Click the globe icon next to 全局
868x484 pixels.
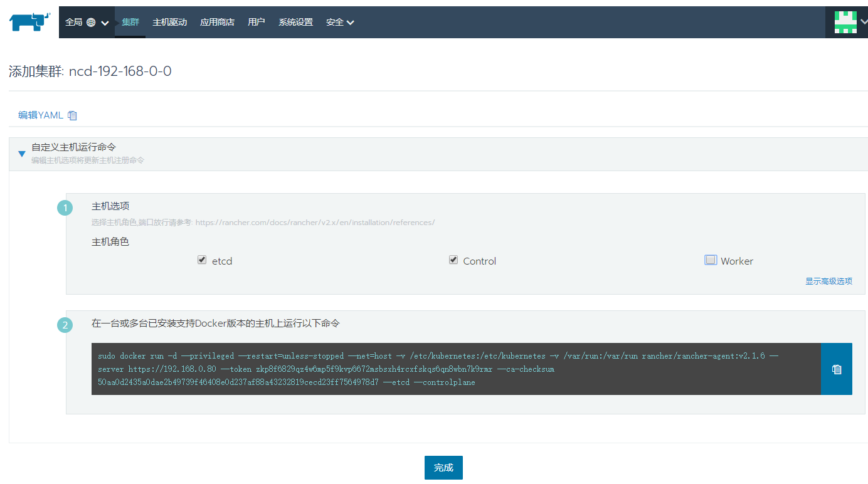click(x=91, y=23)
